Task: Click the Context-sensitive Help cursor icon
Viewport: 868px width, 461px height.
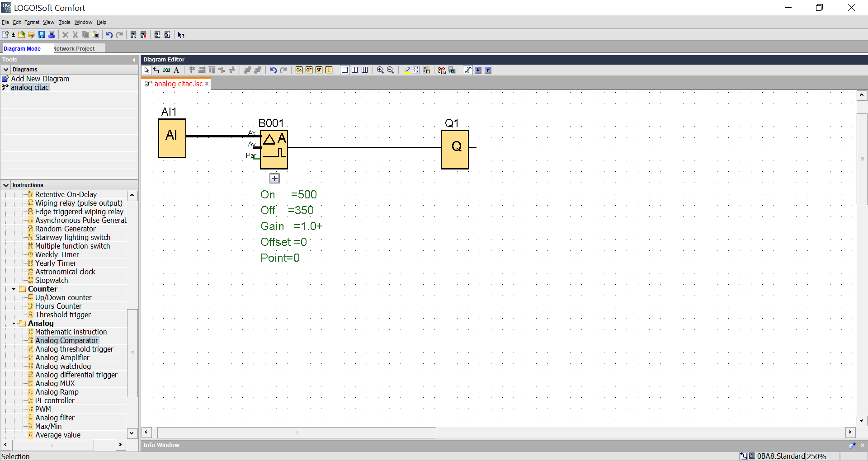Action: [181, 35]
